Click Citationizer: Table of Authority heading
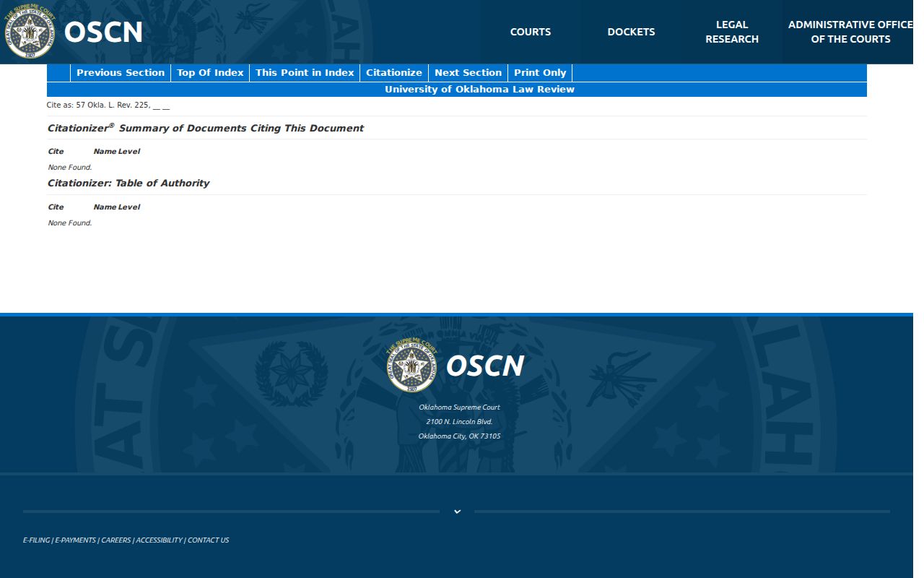 pyautogui.click(x=128, y=184)
